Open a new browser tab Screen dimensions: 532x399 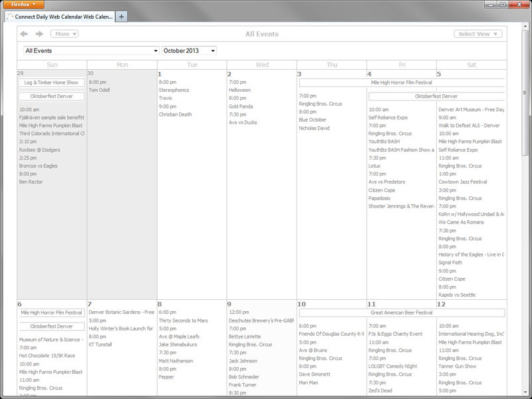121,16
